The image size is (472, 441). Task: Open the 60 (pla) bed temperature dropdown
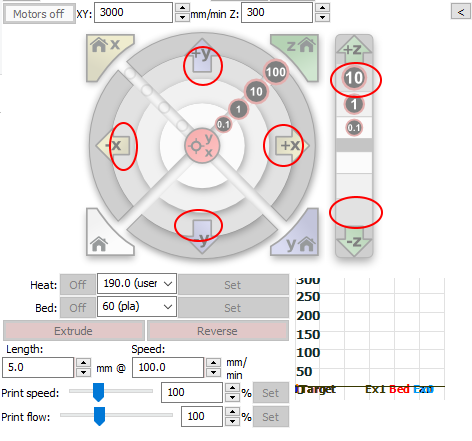click(137, 307)
